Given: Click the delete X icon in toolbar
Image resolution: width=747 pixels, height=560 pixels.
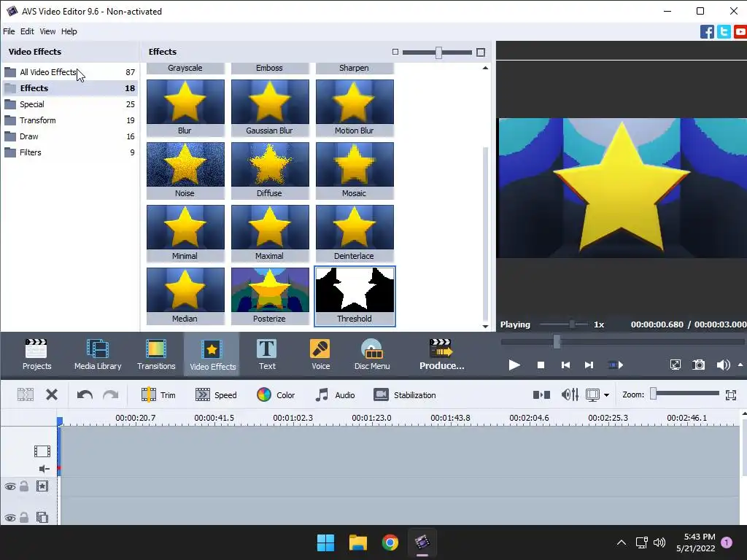Looking at the screenshot, I should [52, 394].
